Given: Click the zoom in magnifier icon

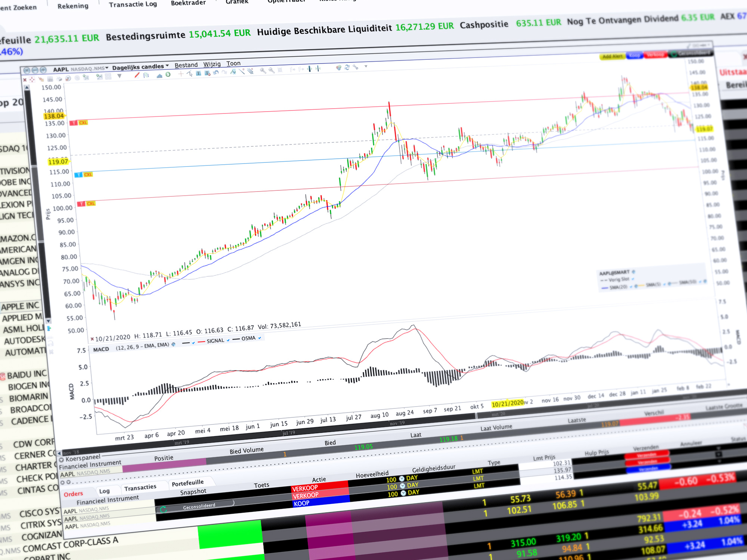Looking at the screenshot, I should point(263,71).
